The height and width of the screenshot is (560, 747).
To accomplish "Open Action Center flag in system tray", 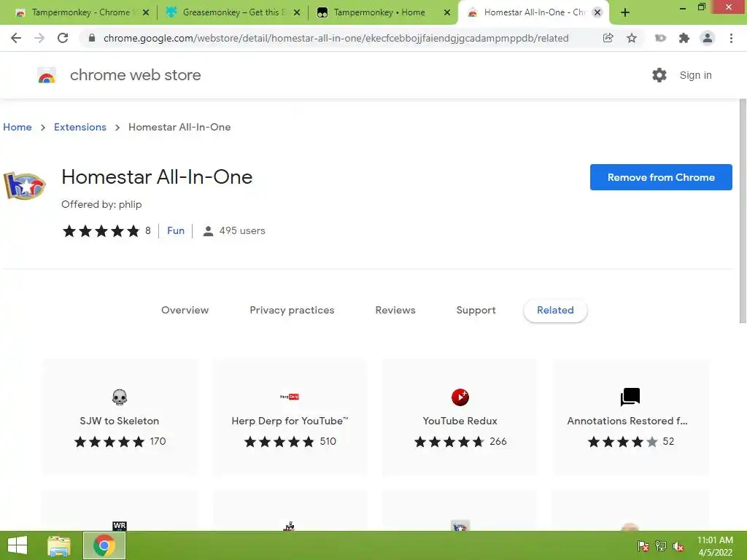I will pyautogui.click(x=643, y=546).
